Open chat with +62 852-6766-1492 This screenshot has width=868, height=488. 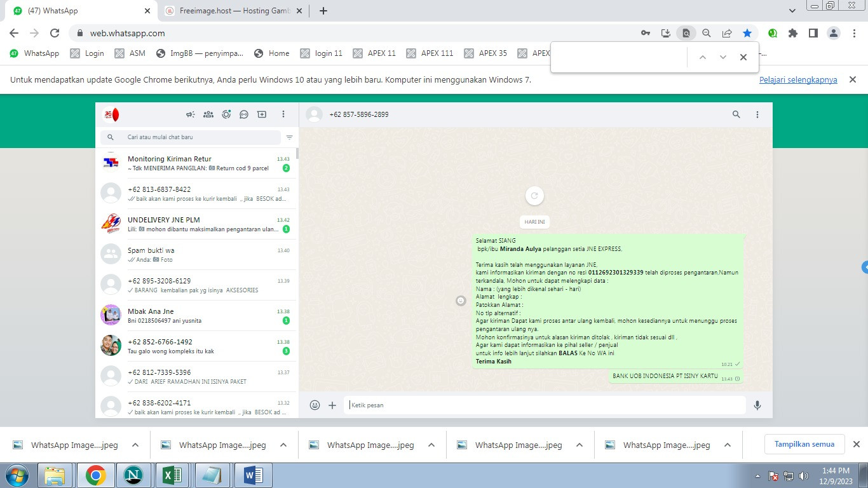click(196, 346)
